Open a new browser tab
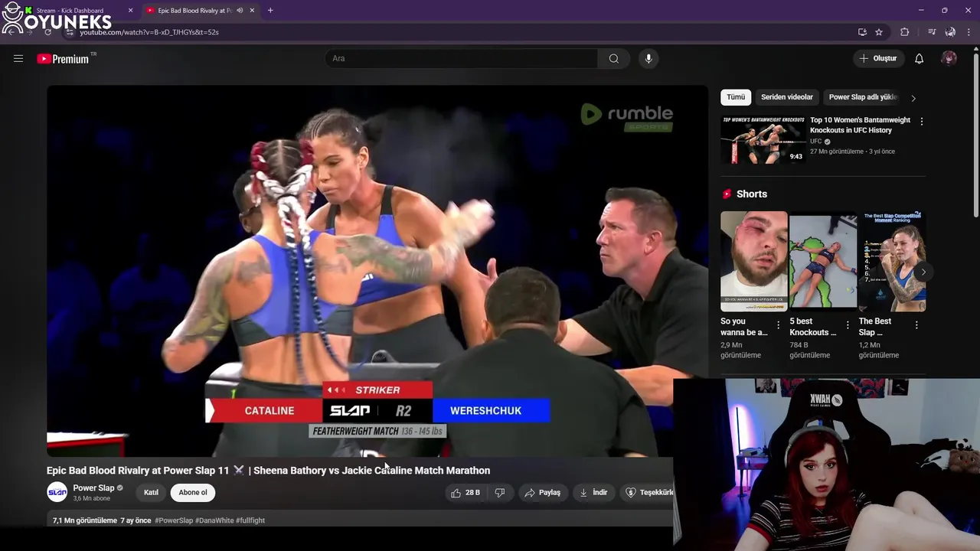The image size is (980, 551). click(x=270, y=11)
